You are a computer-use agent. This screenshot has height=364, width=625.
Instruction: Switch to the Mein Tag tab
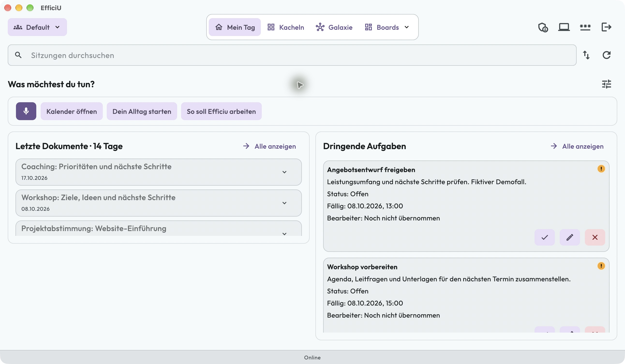(235, 27)
